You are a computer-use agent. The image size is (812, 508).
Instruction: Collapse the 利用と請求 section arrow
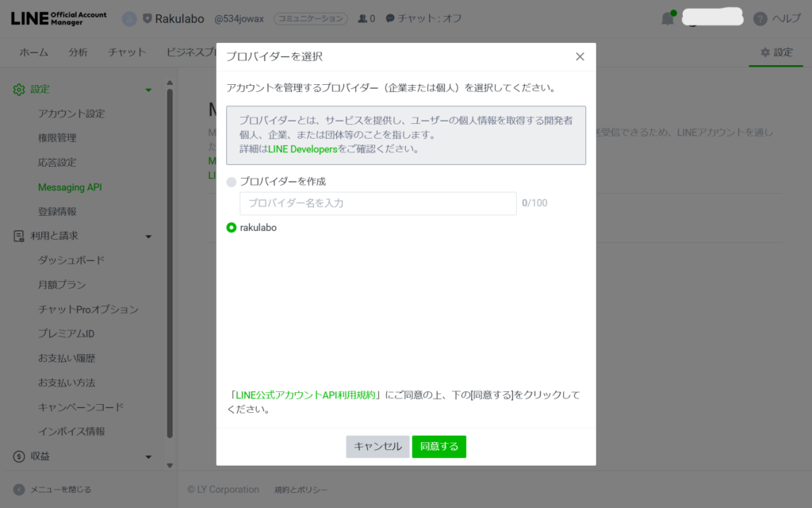[x=148, y=237]
